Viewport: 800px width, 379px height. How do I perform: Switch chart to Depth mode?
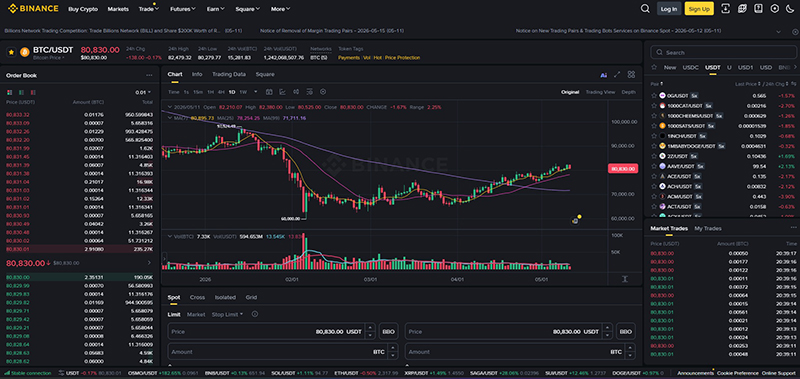[629, 92]
